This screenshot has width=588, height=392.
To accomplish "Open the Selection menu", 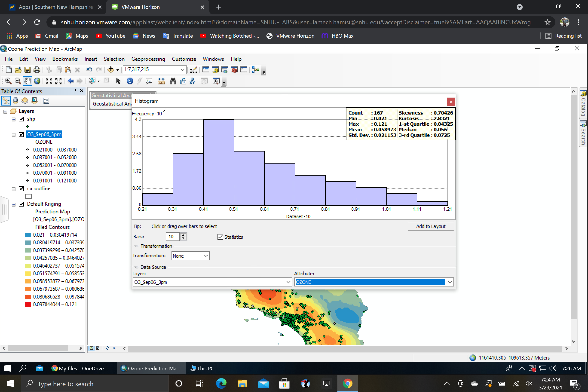I will click(114, 59).
